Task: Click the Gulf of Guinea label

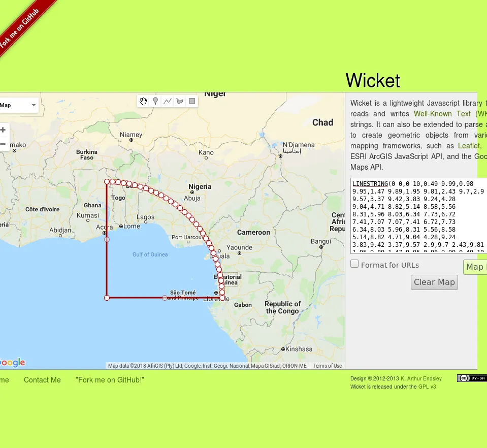Action: coord(150,254)
